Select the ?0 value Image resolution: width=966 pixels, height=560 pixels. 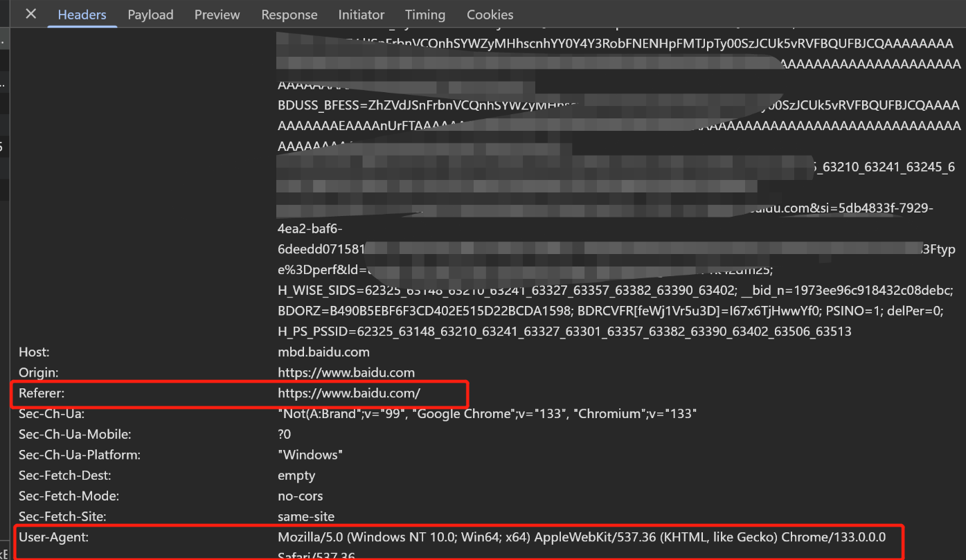[285, 434]
